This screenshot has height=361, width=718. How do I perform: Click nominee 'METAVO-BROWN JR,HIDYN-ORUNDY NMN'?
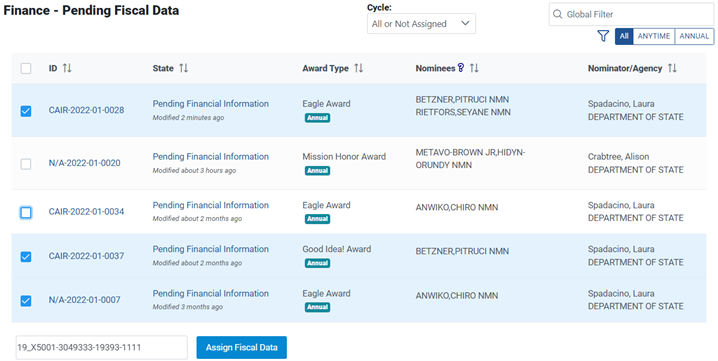(x=470, y=159)
